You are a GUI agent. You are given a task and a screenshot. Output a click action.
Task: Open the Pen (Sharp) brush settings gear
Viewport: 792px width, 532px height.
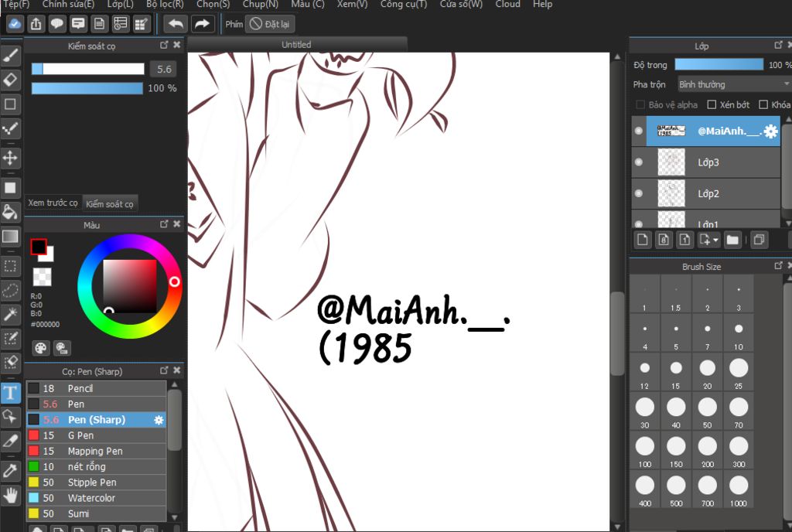(x=159, y=420)
